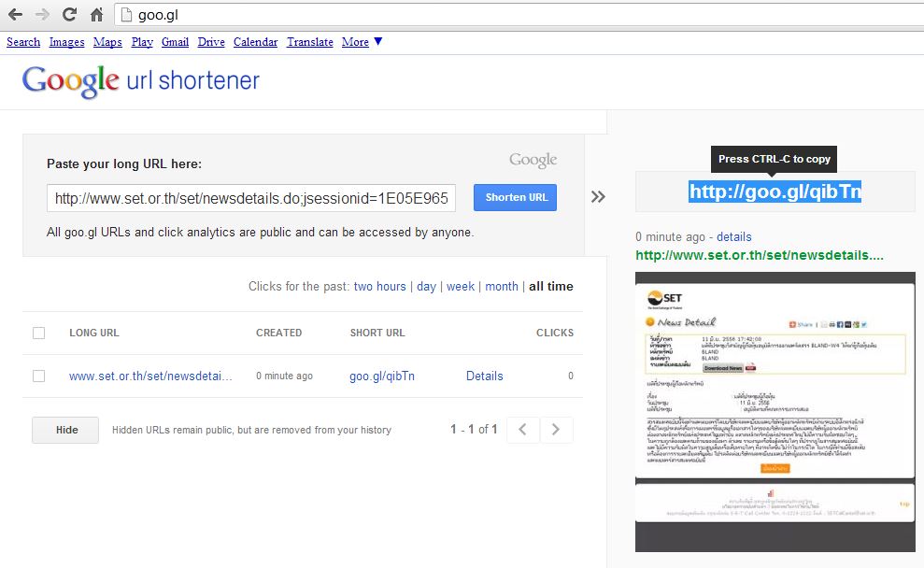Select the shortened URL http://goo.gl/qibTn
The image size is (924, 568).
pyautogui.click(x=775, y=192)
